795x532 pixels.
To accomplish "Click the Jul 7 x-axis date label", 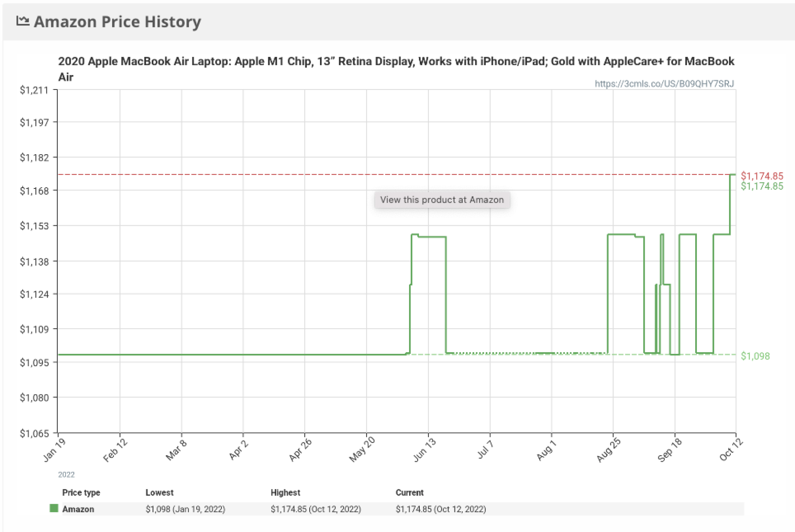I will tap(485, 450).
